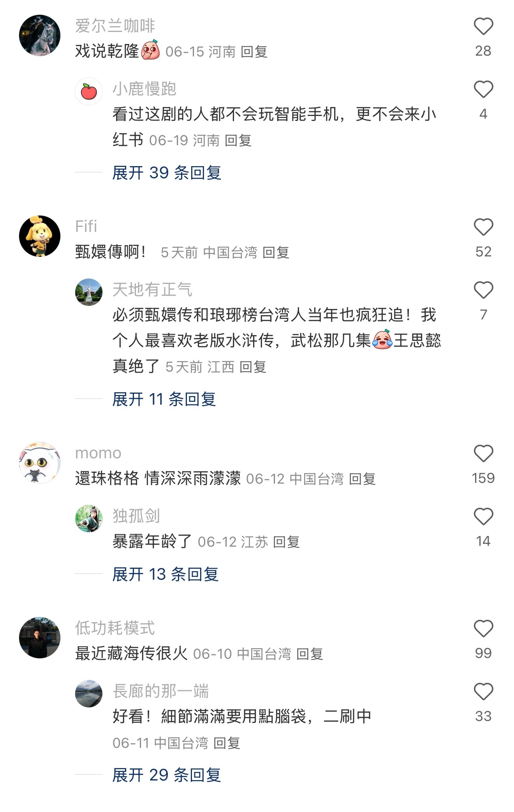This screenshot has width=514, height=812.
Task: Like 長廊的那一端's reply with 33 likes
Action: [483, 692]
